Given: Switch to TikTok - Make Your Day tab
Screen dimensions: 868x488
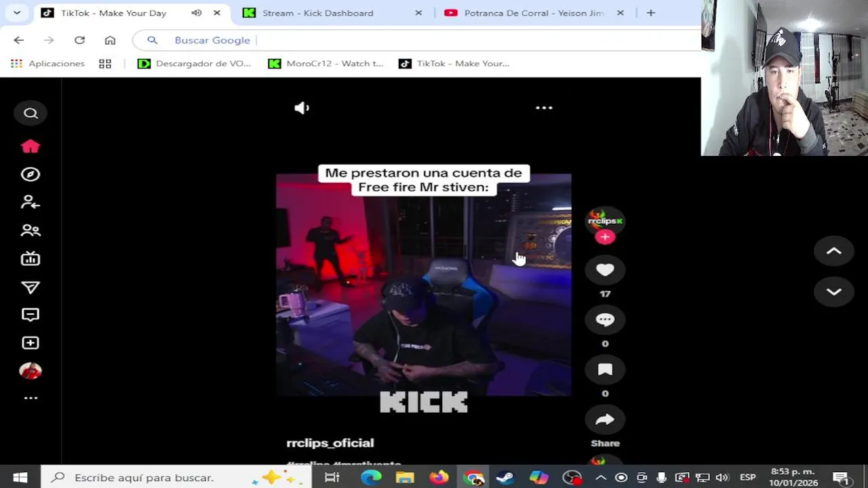Looking at the screenshot, I should coord(113,13).
